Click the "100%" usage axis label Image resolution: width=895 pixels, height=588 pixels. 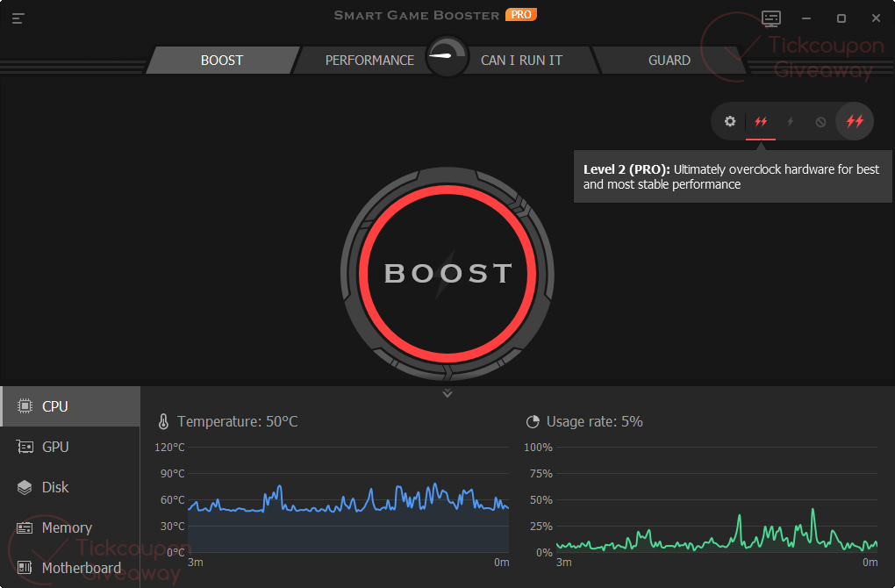538,447
